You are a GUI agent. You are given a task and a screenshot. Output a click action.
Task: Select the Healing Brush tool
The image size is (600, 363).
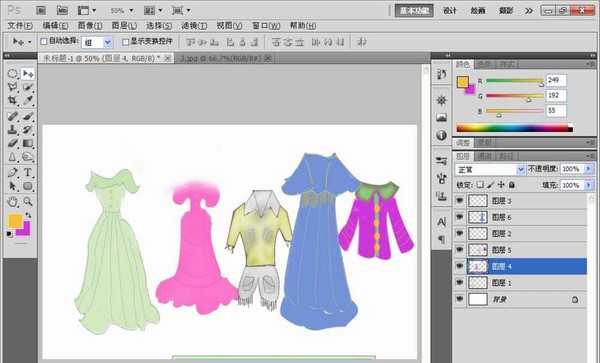pyautogui.click(x=12, y=116)
